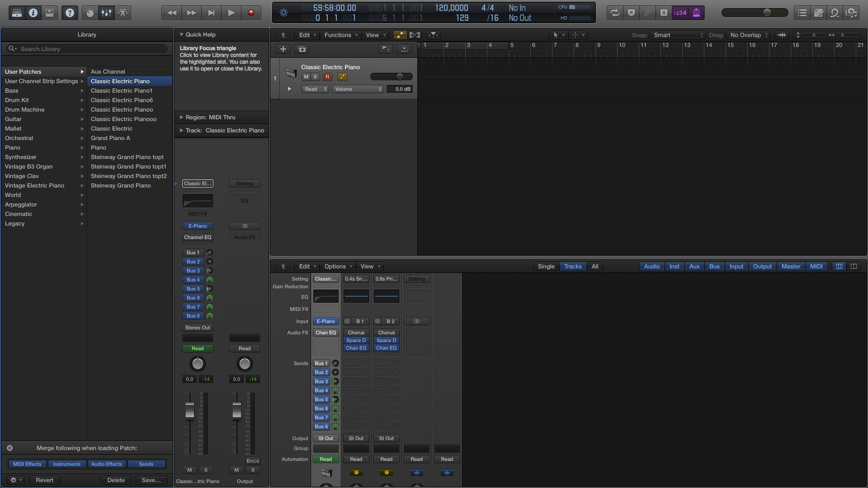Open the mixer Options menu
Viewport: 868px width, 488px height.
338,266
